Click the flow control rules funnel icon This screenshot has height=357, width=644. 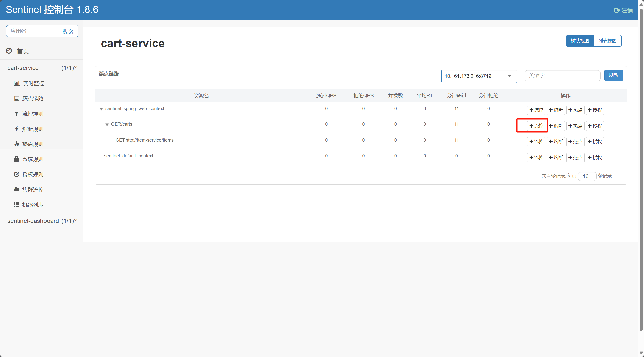(17, 114)
